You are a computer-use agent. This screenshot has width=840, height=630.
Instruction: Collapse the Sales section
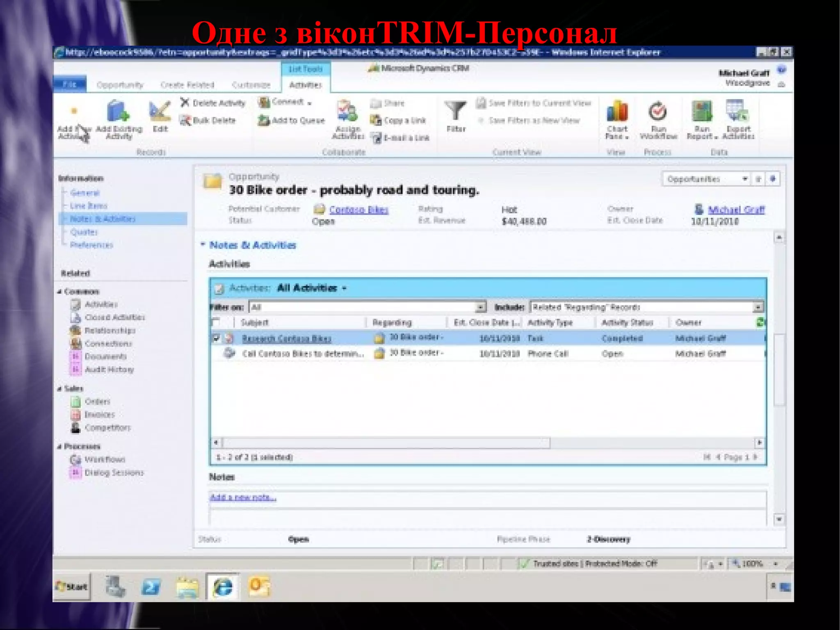coord(59,388)
